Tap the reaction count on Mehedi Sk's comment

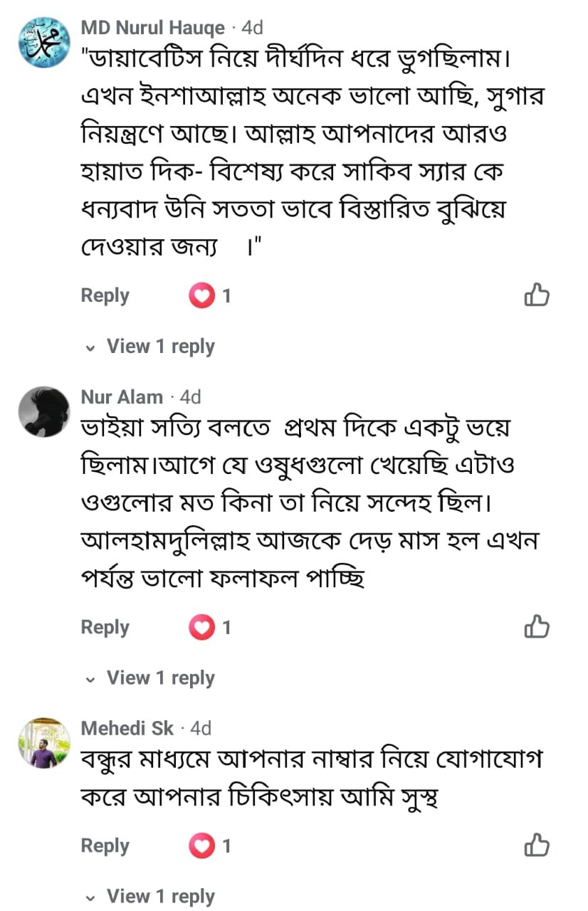(226, 846)
